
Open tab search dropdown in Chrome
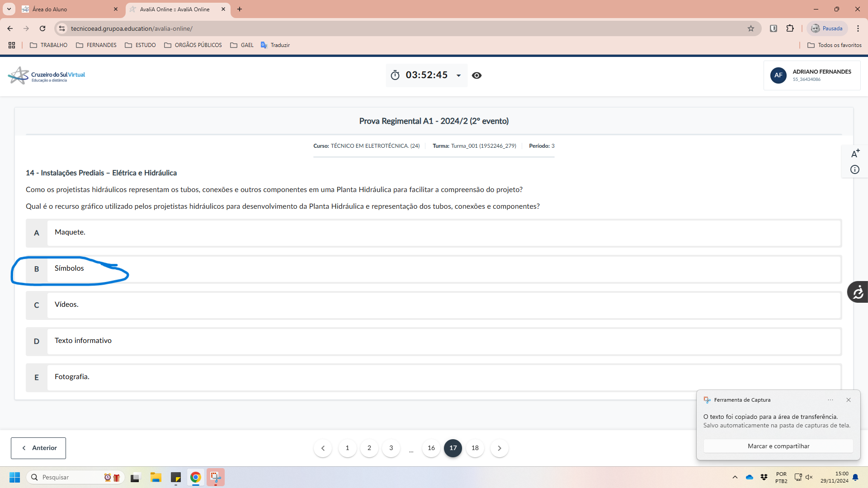point(9,9)
